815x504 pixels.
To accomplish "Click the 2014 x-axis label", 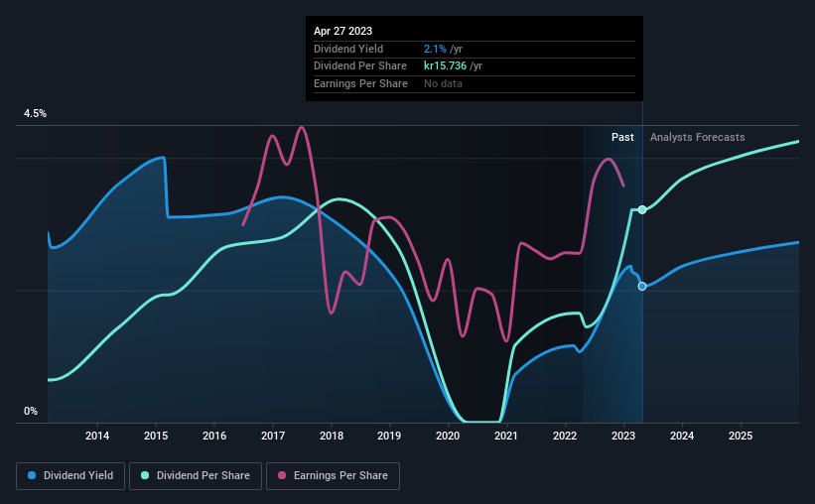I will tap(97, 436).
